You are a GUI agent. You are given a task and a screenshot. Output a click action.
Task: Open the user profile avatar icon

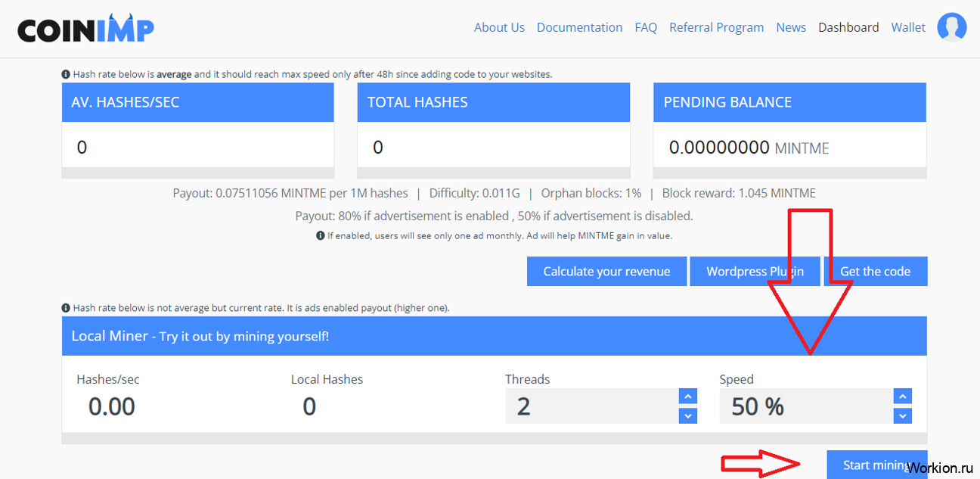click(x=952, y=27)
